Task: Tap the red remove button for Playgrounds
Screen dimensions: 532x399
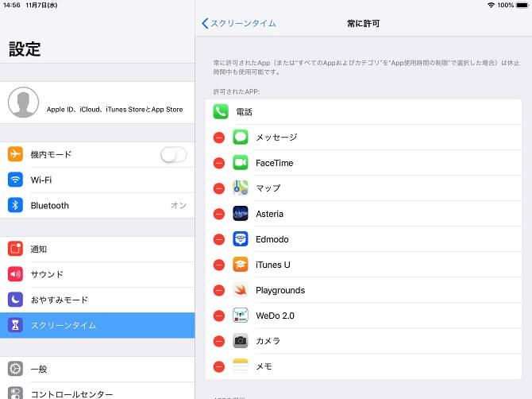Action: (x=219, y=290)
